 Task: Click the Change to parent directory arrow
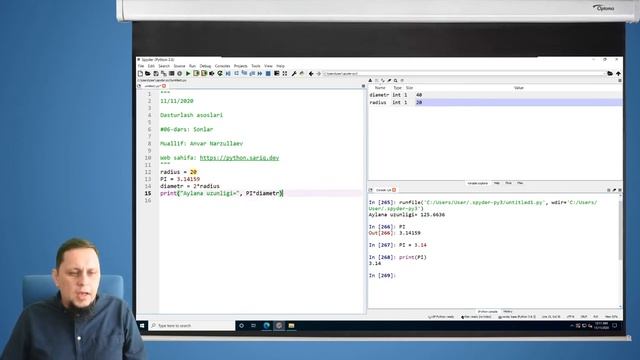(618, 73)
